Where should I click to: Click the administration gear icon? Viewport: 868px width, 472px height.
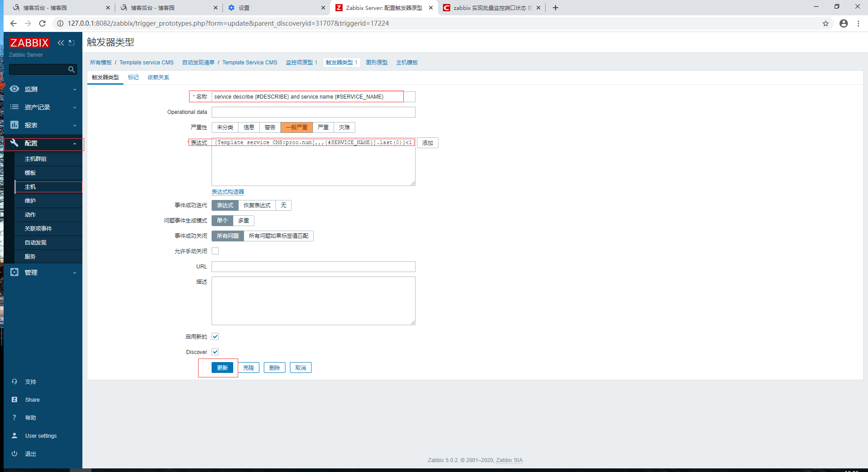[14, 272]
